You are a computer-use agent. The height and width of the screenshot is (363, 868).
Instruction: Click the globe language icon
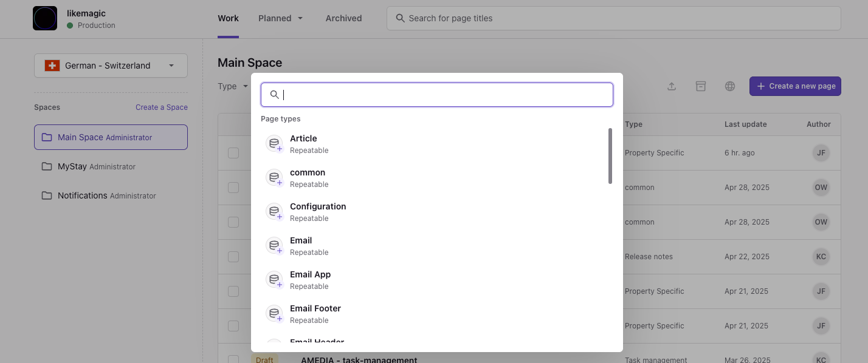click(x=730, y=86)
